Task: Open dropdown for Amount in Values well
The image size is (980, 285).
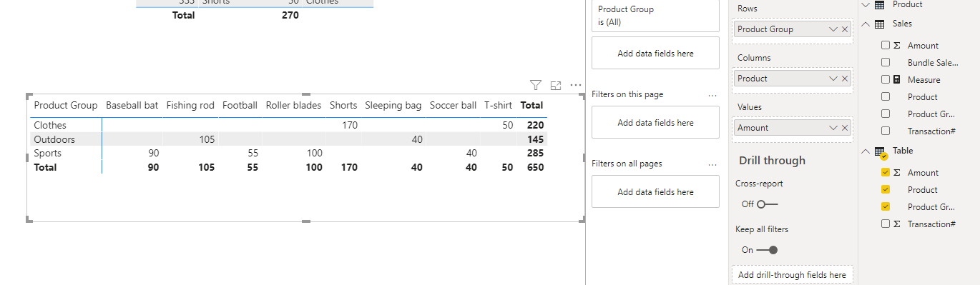Action: [833, 128]
